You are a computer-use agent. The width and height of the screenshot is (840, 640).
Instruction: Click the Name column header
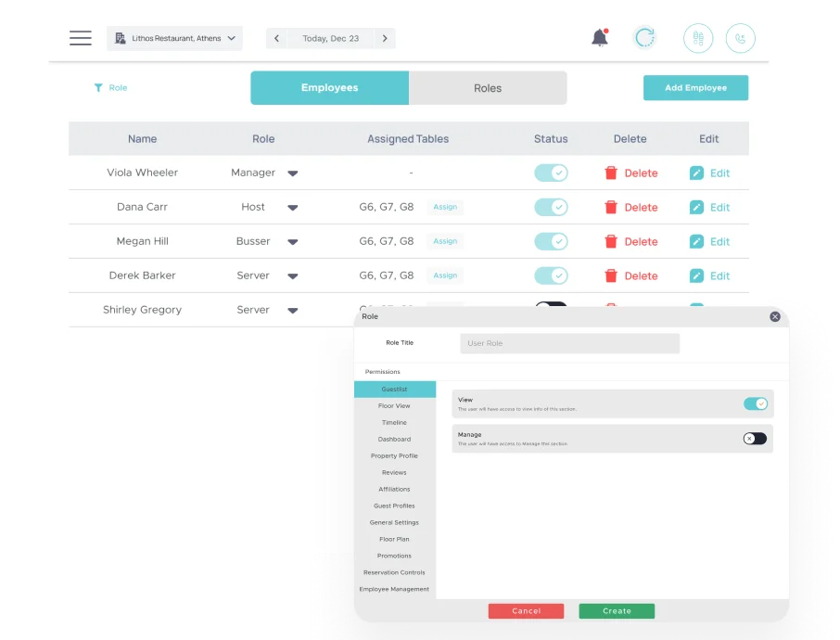142,139
